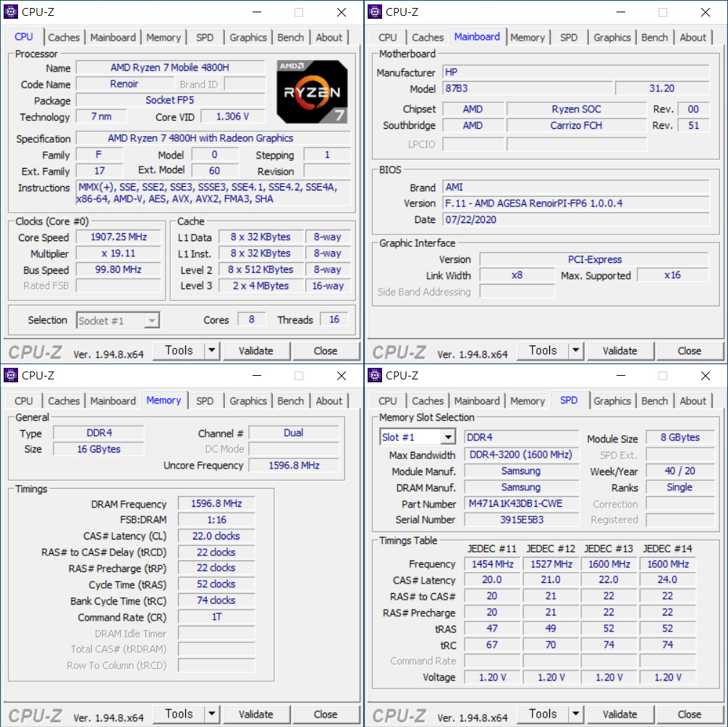Image resolution: width=728 pixels, height=727 pixels.
Task: Click Validate in top-right Mainboard window
Action: pos(620,350)
